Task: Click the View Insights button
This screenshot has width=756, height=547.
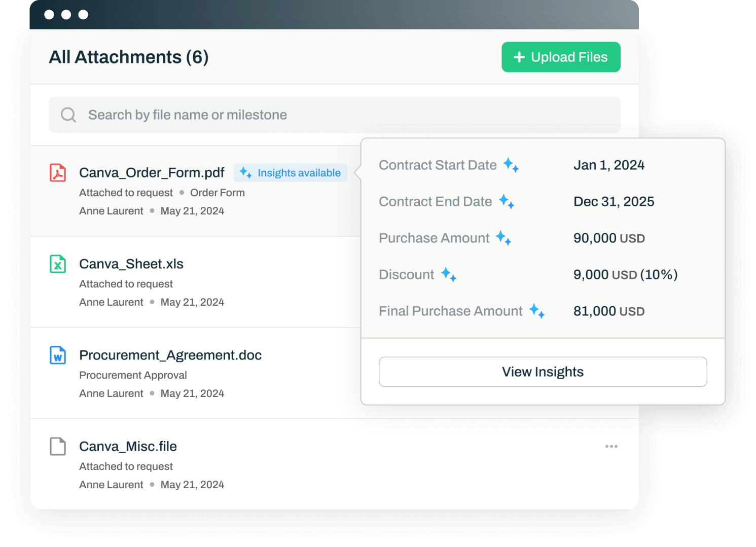Action: (x=543, y=372)
